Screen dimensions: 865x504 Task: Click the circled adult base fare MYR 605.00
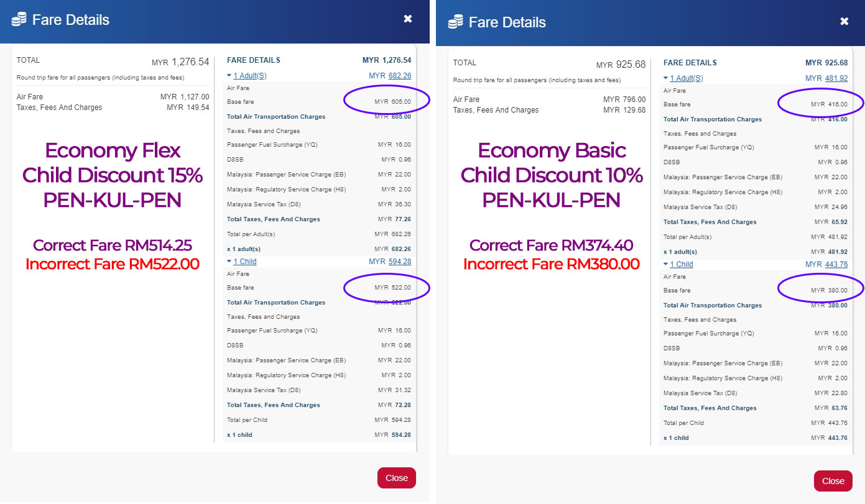(x=392, y=102)
